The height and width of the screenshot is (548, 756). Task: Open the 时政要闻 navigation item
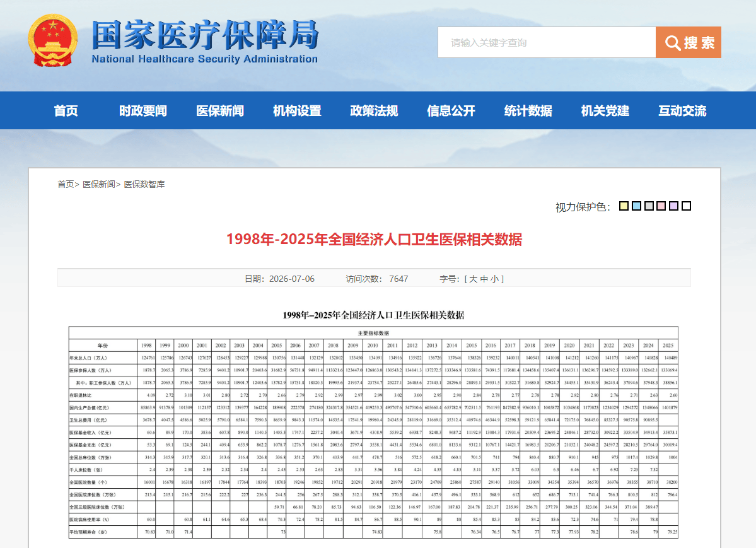pyautogui.click(x=143, y=111)
